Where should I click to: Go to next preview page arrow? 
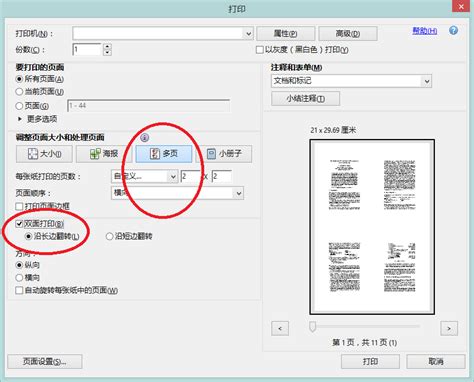coord(449,328)
